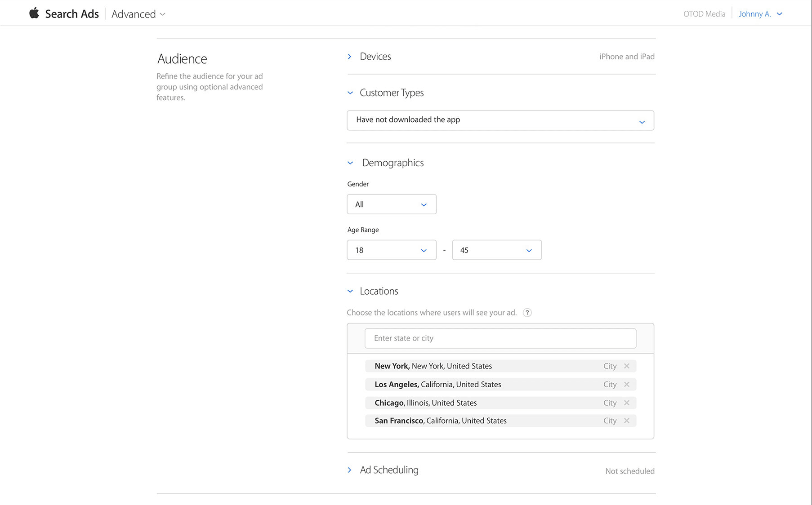The height and width of the screenshot is (505, 812).
Task: Click the Age Range field label
Action: pyautogui.click(x=363, y=230)
